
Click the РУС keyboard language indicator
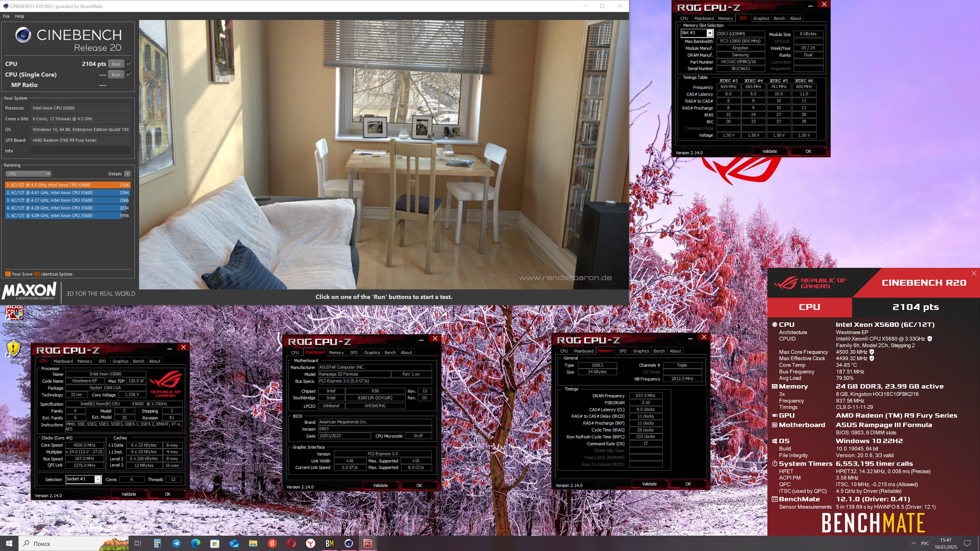tap(925, 543)
